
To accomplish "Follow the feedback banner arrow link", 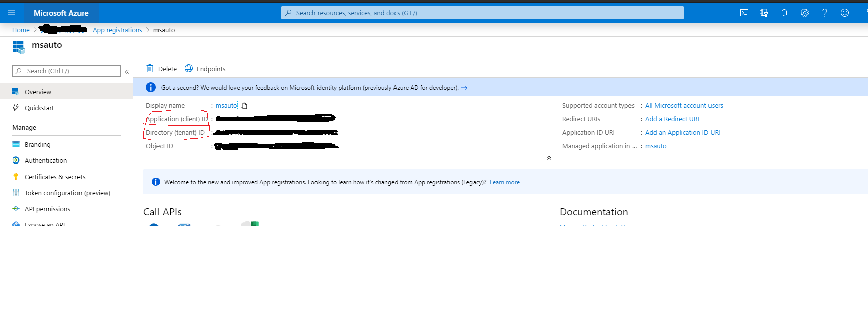I will tap(464, 88).
